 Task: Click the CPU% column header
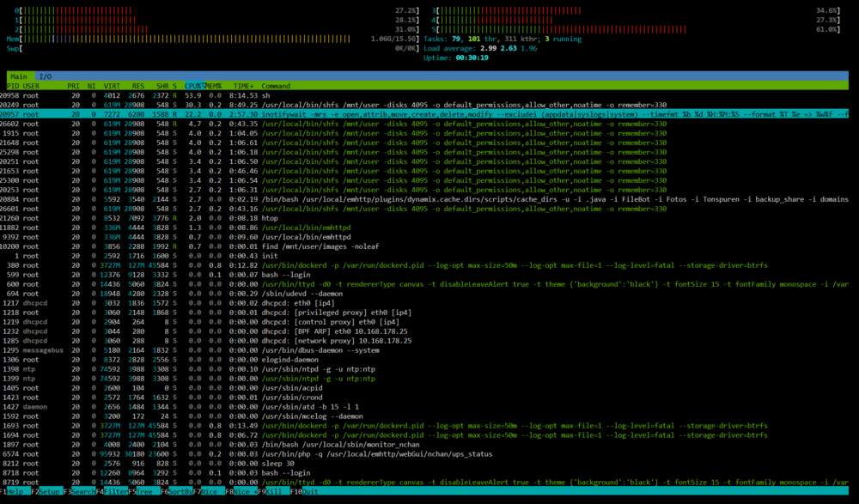[195, 86]
